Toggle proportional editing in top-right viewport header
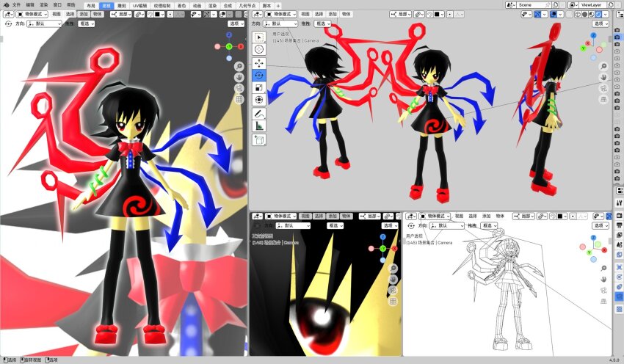The image size is (624, 364). click(450, 15)
